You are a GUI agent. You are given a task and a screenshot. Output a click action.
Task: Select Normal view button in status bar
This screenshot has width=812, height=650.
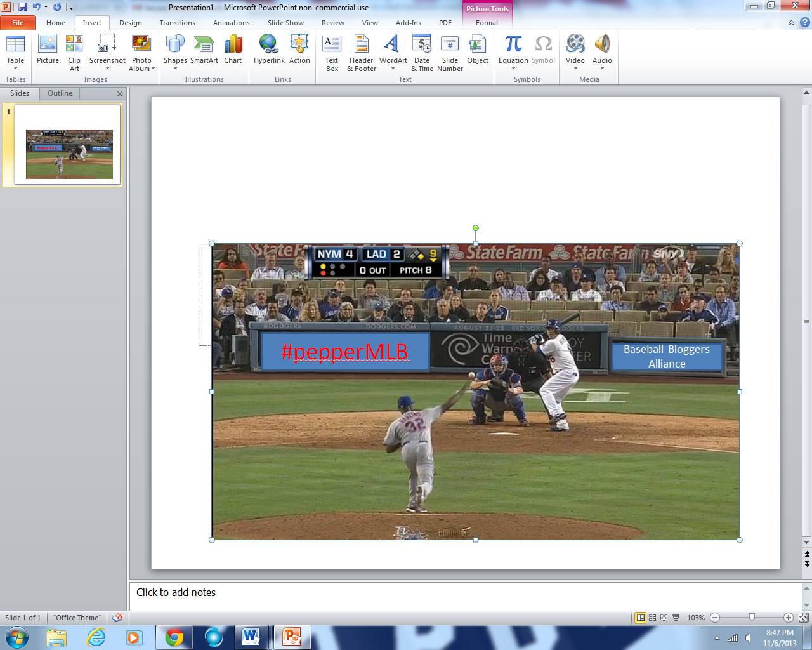(x=641, y=618)
